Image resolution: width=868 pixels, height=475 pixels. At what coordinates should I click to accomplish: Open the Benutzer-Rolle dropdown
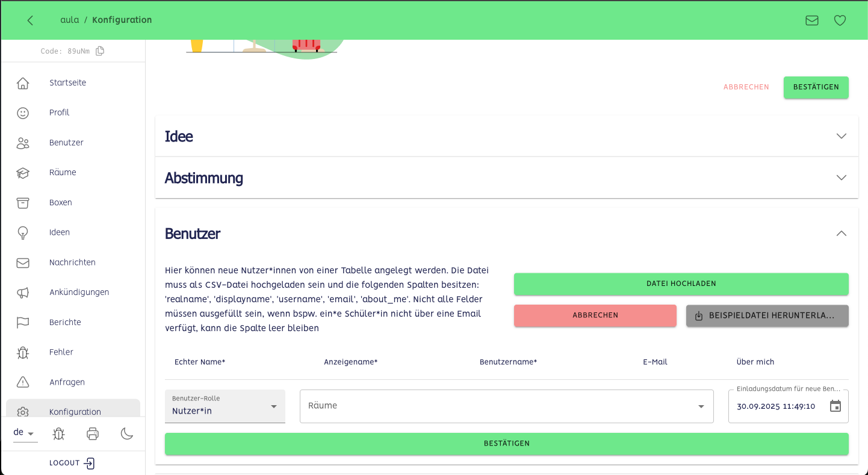(225, 406)
